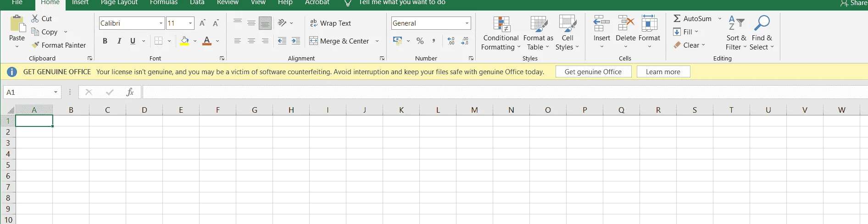
Task: Click the Learn more button
Action: coord(663,71)
